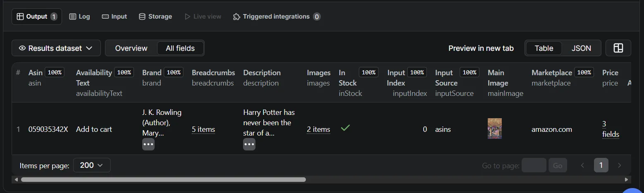Go to the previous page arrow
The height and width of the screenshot is (193, 644).
click(582, 165)
